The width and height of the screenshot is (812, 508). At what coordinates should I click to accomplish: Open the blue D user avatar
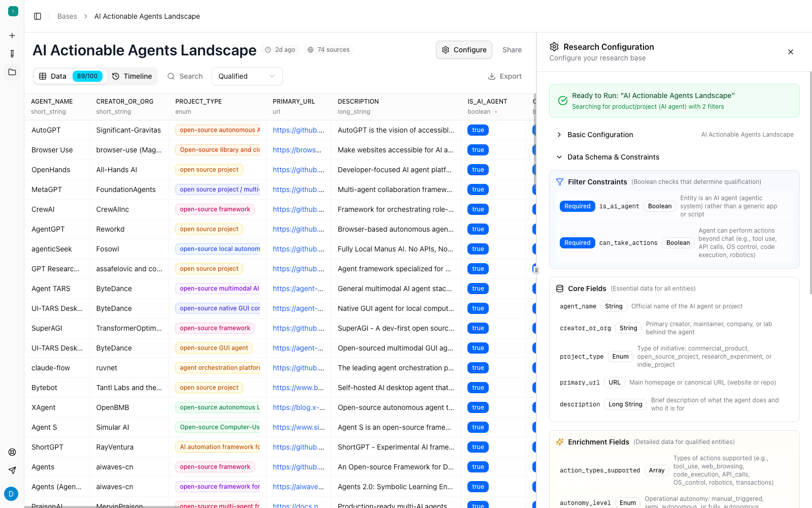pos(11,494)
